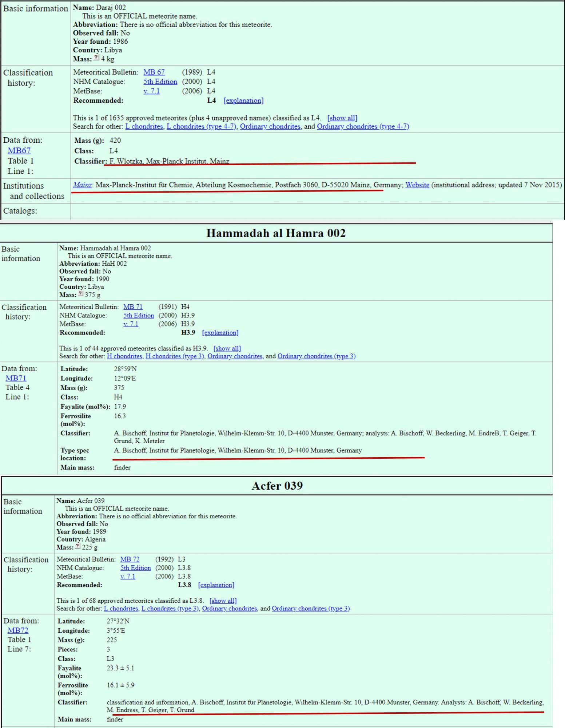
Task: Open the Mainz institution link
Action: tap(82, 185)
